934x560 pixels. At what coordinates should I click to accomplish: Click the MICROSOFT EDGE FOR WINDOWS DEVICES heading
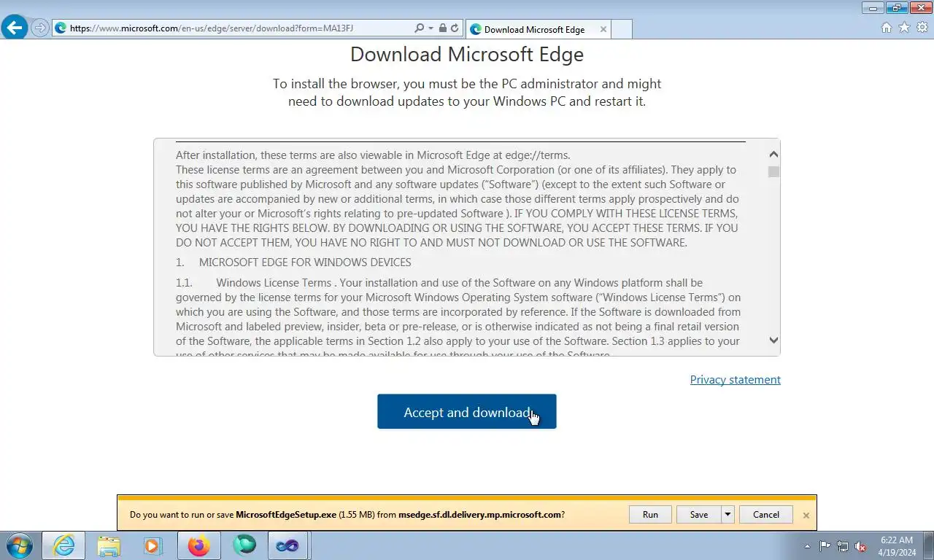point(305,262)
